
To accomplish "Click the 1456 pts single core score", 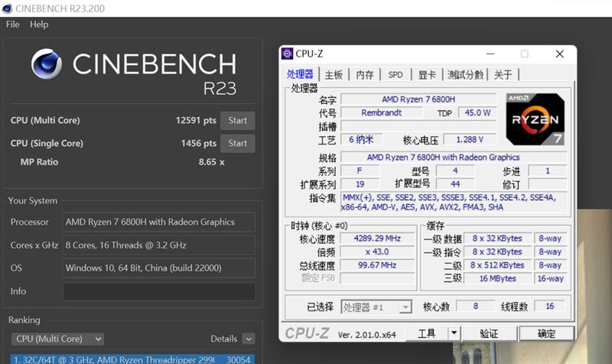I will (198, 143).
